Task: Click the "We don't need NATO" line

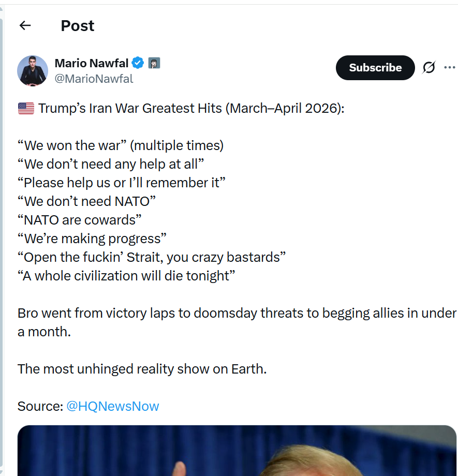Action: (x=87, y=201)
